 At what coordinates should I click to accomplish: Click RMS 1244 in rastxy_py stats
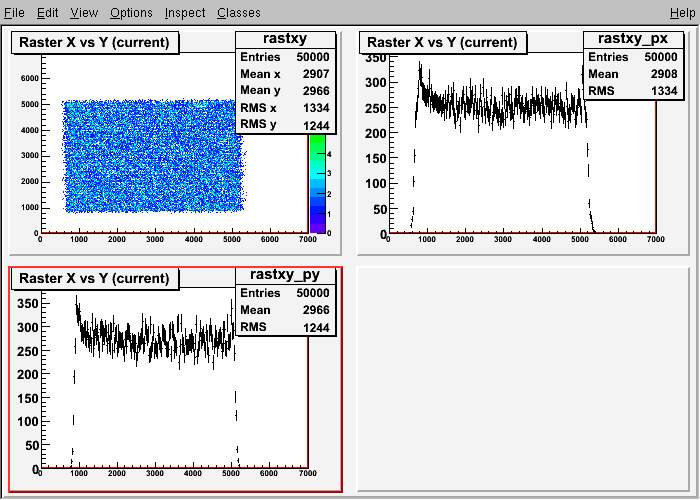[285, 327]
